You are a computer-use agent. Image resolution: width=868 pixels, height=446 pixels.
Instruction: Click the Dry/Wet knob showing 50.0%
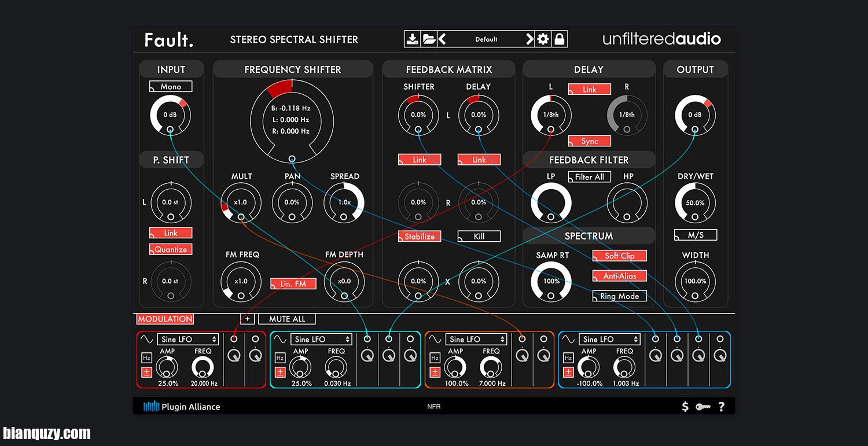click(x=695, y=203)
